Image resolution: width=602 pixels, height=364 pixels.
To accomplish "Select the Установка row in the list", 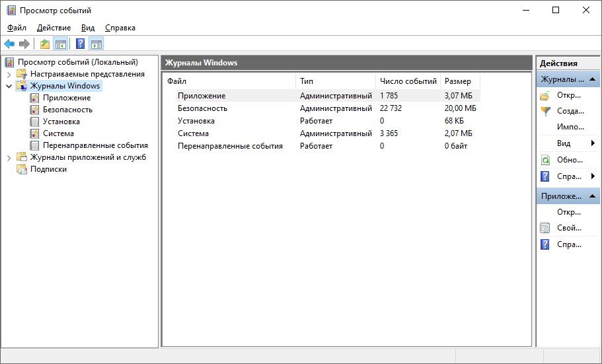I will pos(328,121).
